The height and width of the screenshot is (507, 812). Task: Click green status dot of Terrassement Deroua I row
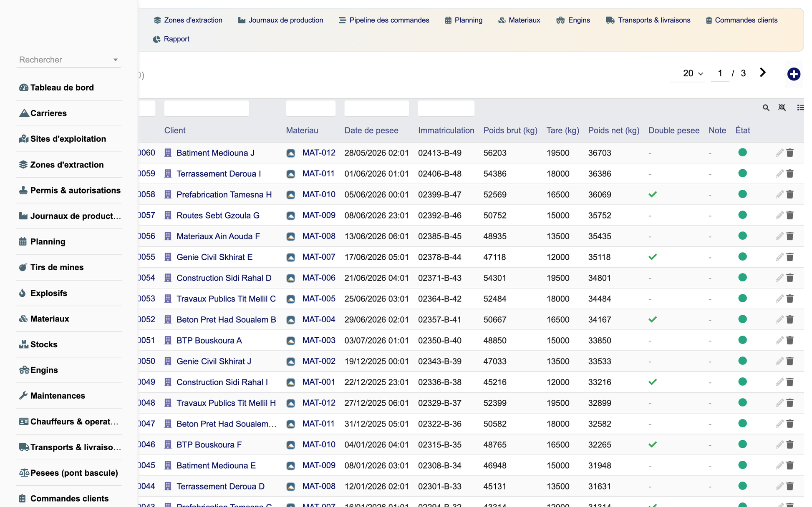coord(742,173)
